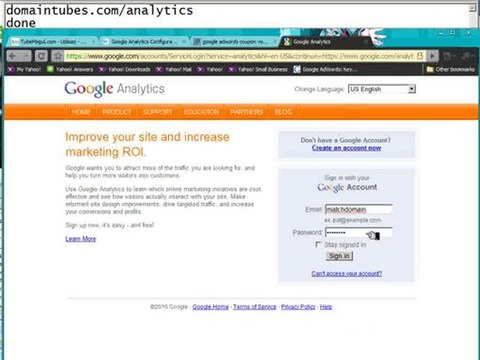
Task: Click the browser forward arrow
Action: pos(26,56)
